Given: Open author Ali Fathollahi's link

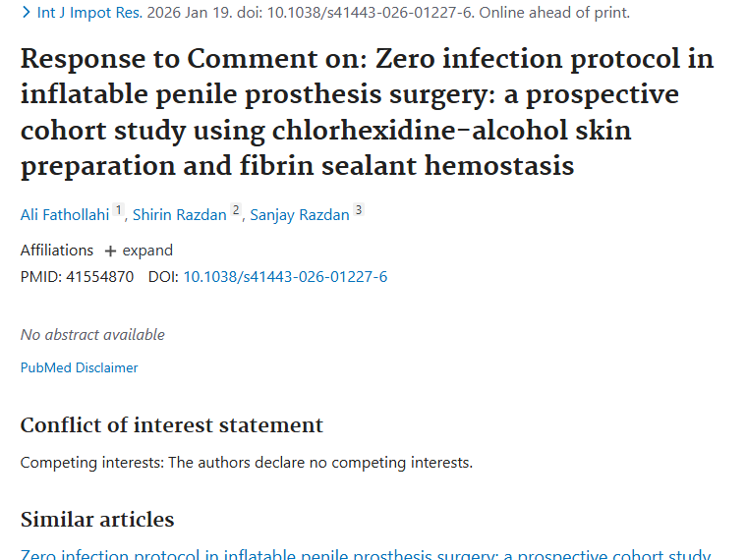Looking at the screenshot, I should coord(65,214).
